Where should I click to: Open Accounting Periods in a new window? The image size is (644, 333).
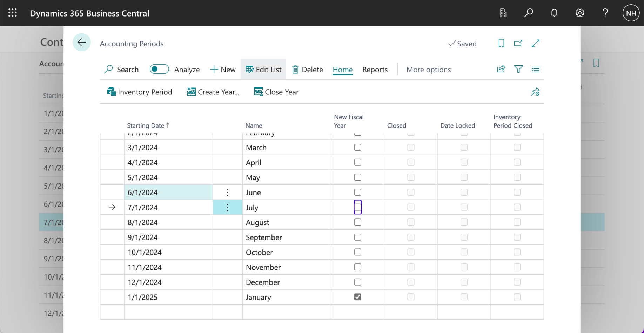(x=518, y=43)
